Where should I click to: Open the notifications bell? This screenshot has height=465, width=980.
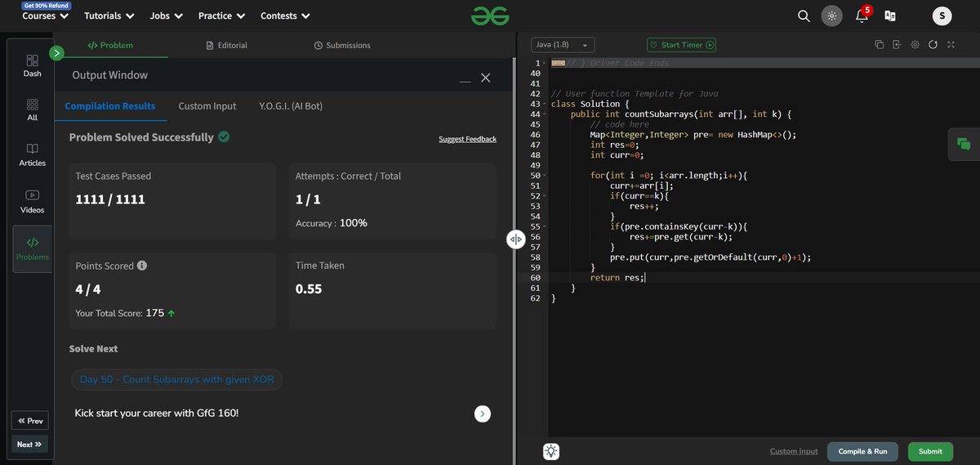[x=862, y=15]
